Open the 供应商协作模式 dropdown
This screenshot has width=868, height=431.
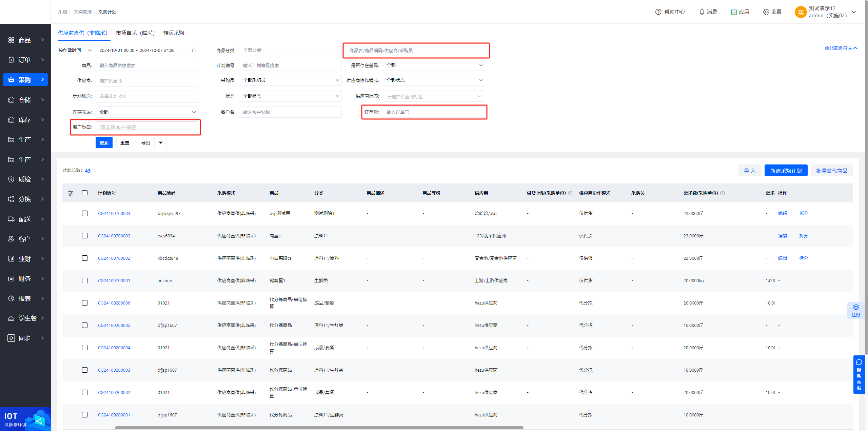click(434, 80)
